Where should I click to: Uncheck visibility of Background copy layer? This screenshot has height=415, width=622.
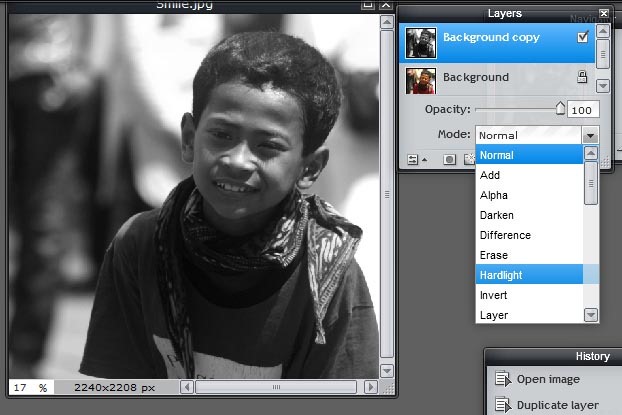(x=583, y=37)
